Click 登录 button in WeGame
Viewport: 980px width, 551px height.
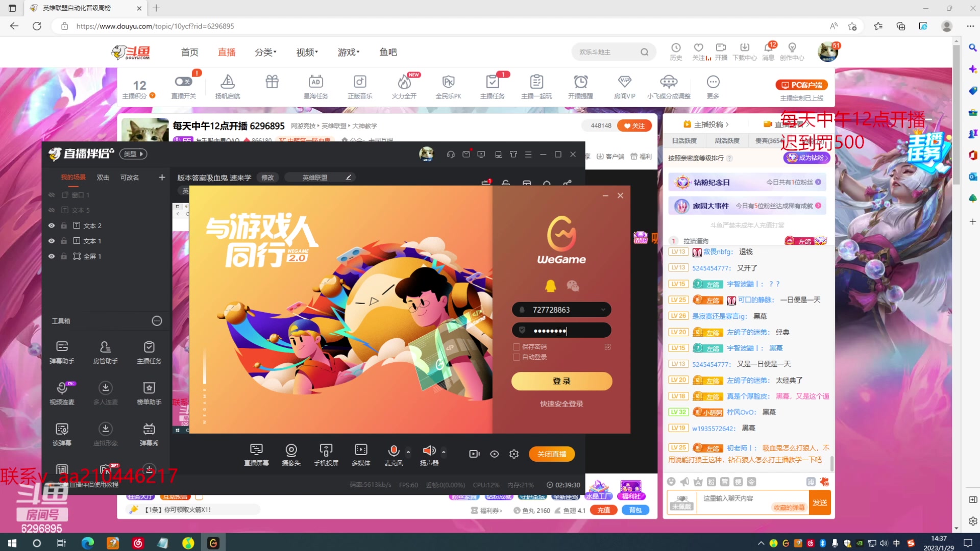point(561,381)
